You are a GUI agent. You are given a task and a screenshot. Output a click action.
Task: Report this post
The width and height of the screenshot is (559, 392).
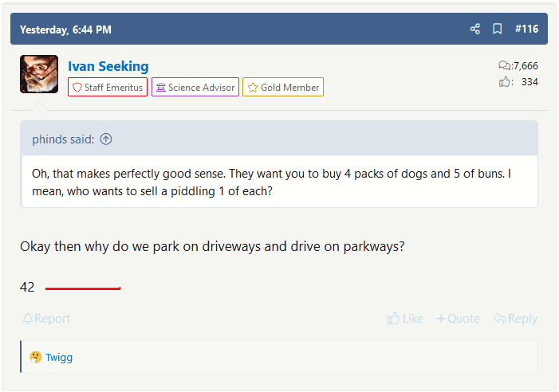pyautogui.click(x=46, y=319)
